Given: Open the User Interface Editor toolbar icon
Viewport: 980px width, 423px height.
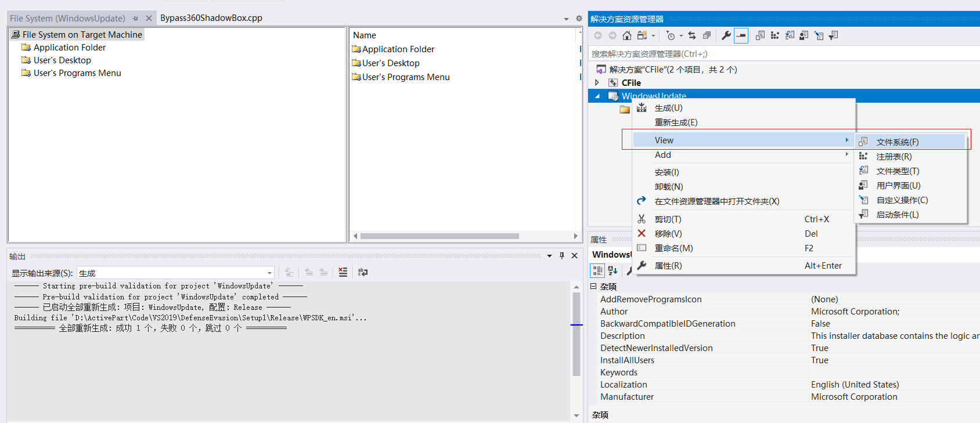Looking at the screenshot, I should 804,35.
